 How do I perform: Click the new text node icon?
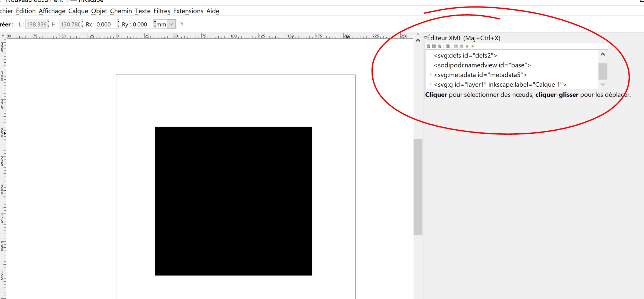pos(434,46)
